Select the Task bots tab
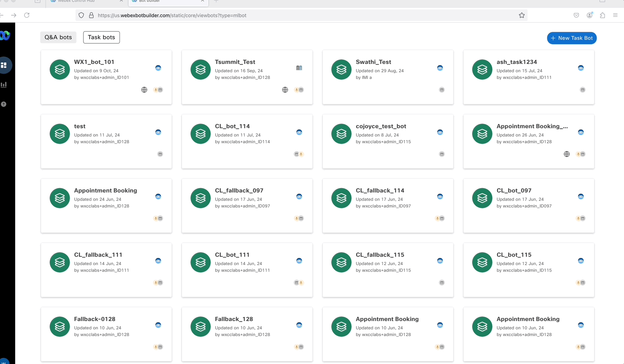This screenshot has height=364, width=624. tap(101, 37)
